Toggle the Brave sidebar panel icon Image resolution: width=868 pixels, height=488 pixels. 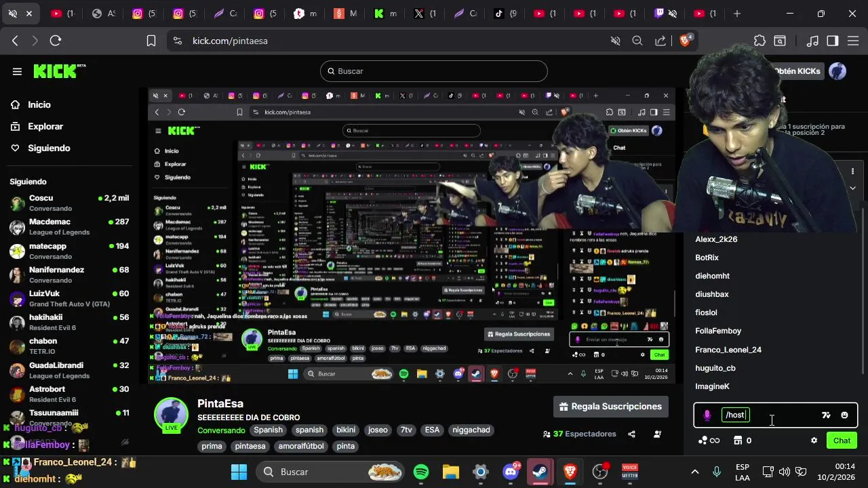tap(833, 41)
